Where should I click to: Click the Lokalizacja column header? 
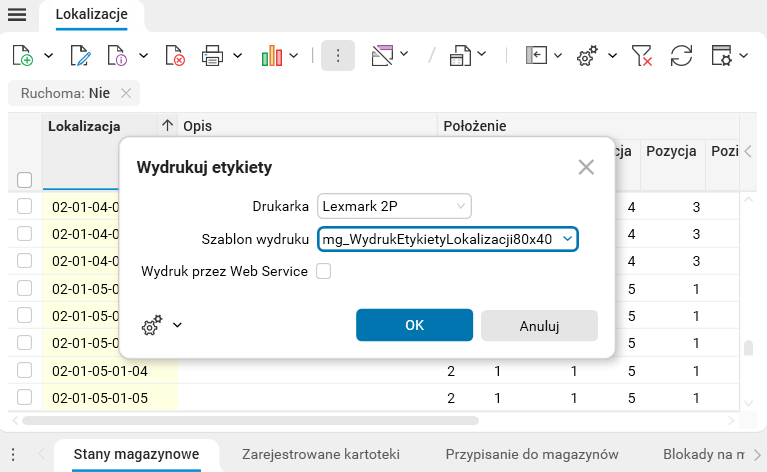click(84, 126)
